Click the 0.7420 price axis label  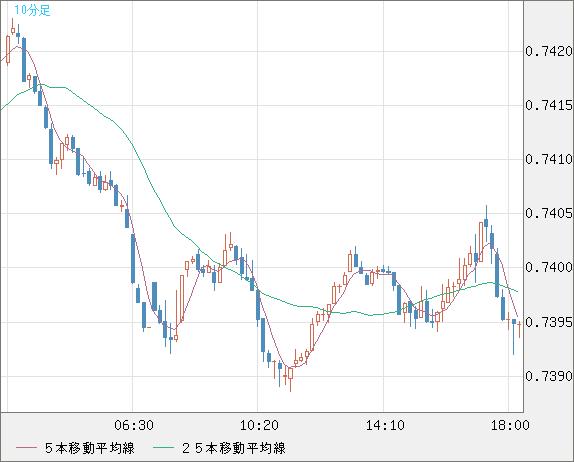549,51
